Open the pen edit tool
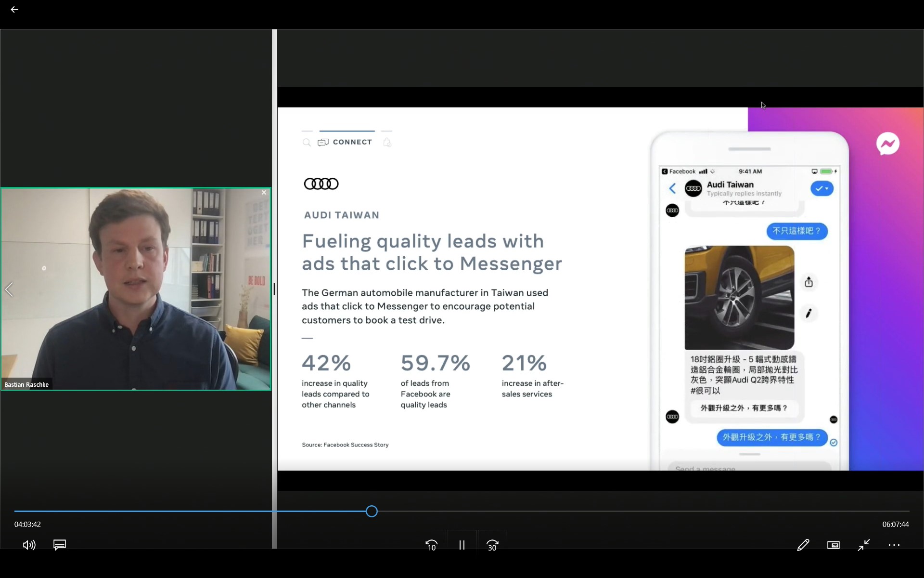Image resolution: width=924 pixels, height=578 pixels. pos(803,545)
